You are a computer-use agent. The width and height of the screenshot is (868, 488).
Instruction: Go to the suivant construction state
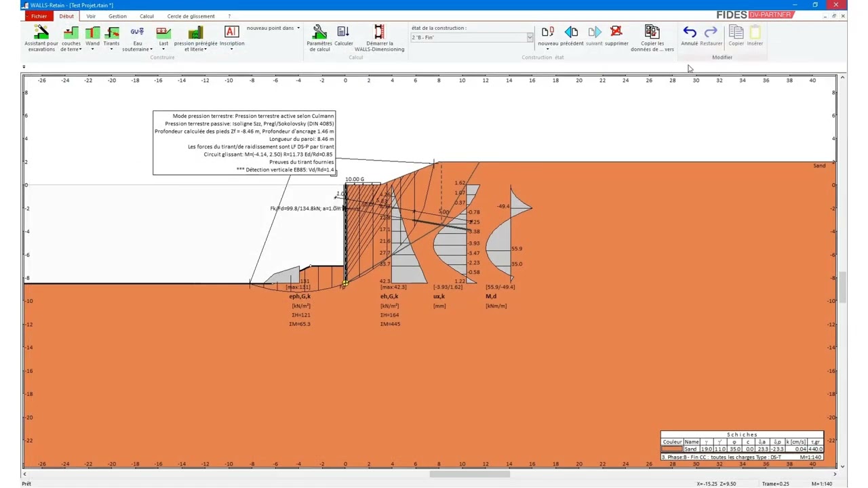click(594, 37)
